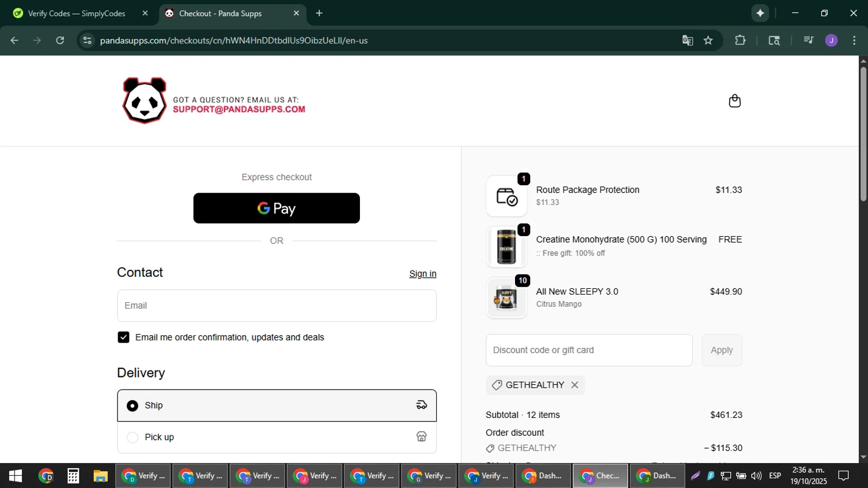The image size is (868, 488).
Task: Remove the GETHEALTHY discount code
Action: (x=575, y=385)
